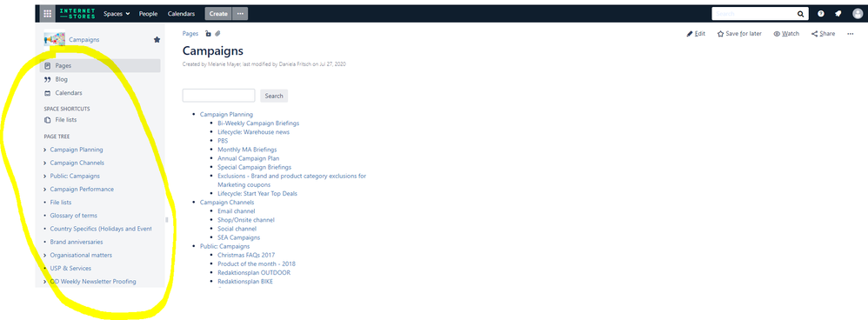Share this page
Viewport: 868px width, 320px height.
823,34
